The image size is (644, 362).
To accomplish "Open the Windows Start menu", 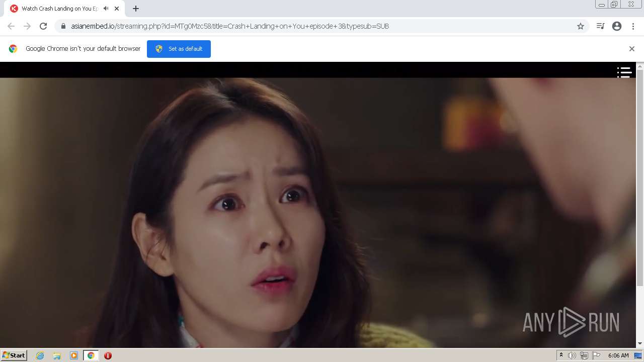I will [14, 355].
